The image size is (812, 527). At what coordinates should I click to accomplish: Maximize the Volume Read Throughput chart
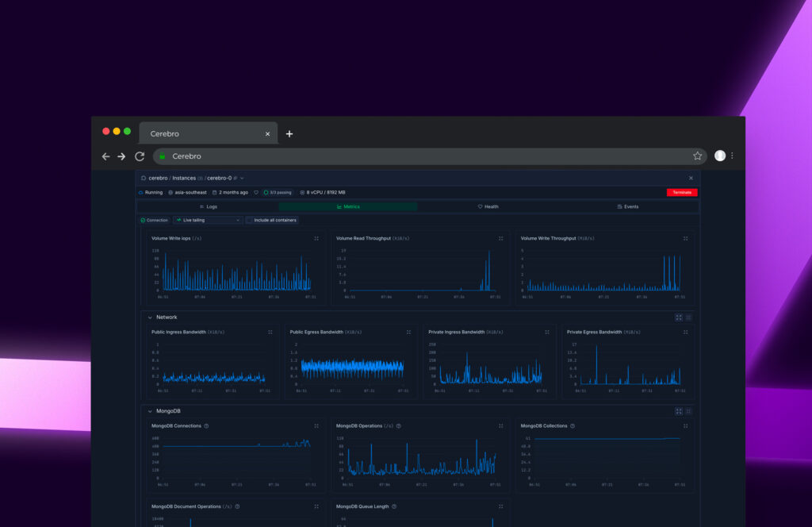coord(500,238)
